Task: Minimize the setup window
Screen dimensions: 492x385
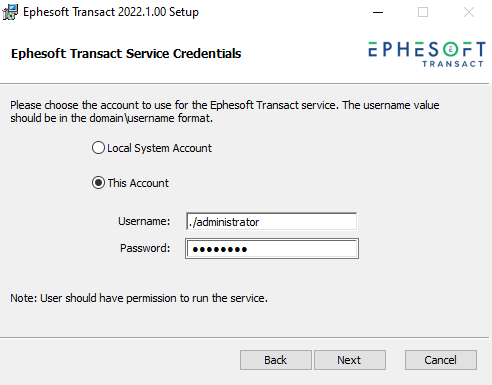Action: [378, 12]
